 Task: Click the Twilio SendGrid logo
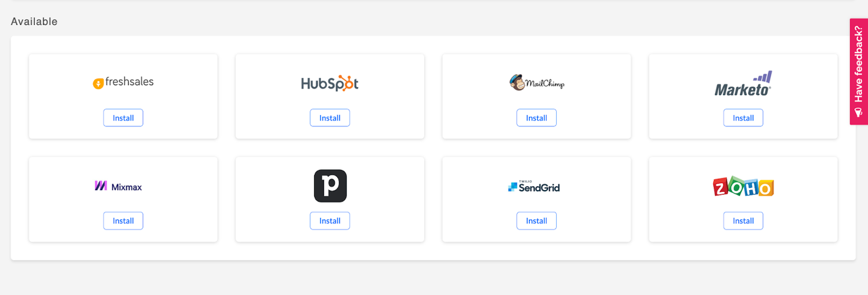(x=534, y=186)
